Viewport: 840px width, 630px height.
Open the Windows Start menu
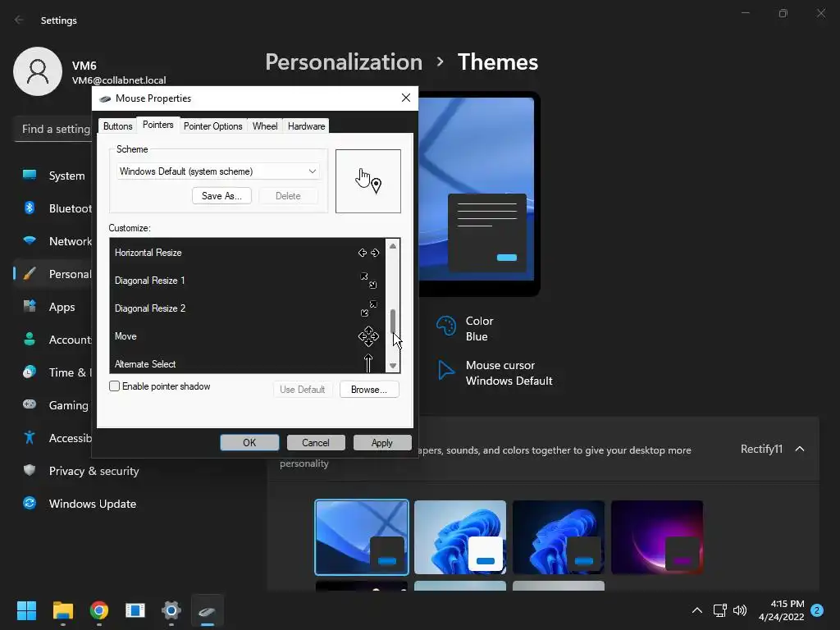click(26, 610)
